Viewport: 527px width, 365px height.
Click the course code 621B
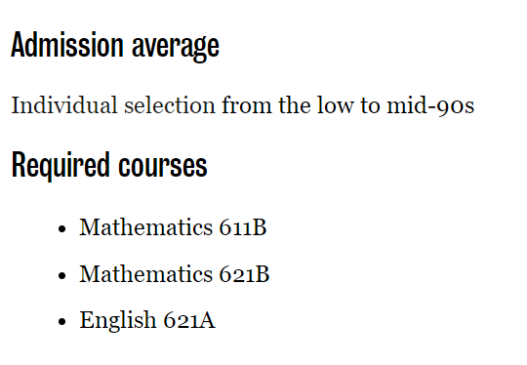(244, 274)
